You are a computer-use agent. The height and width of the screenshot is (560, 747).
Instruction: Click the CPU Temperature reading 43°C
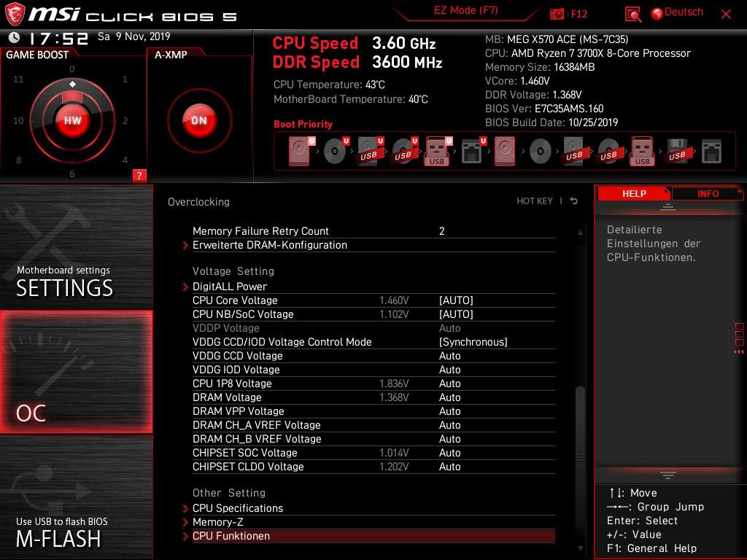pyautogui.click(x=375, y=85)
